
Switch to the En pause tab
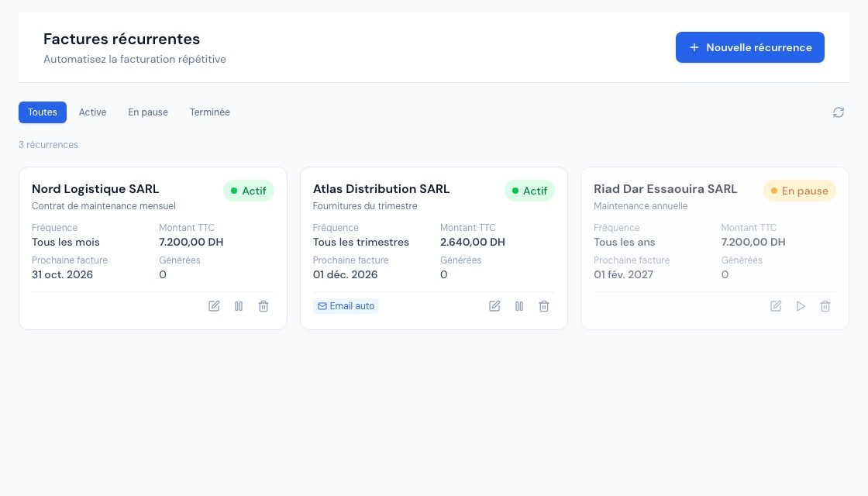(148, 112)
